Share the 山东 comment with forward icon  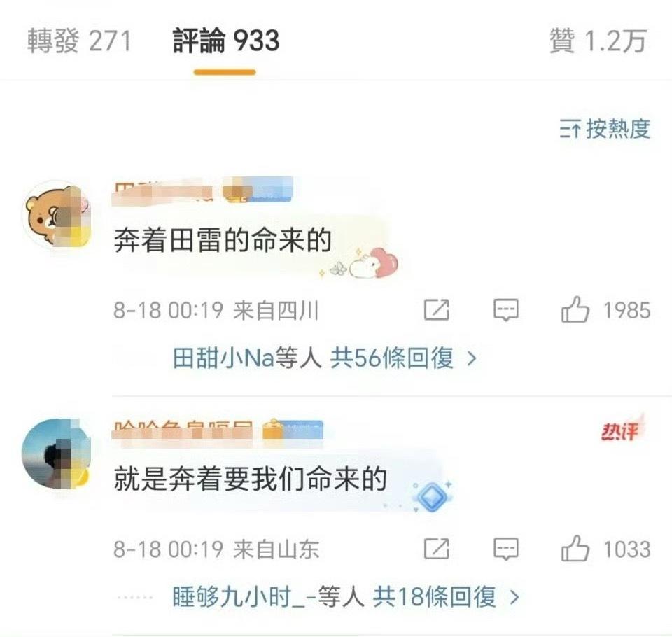(436, 548)
